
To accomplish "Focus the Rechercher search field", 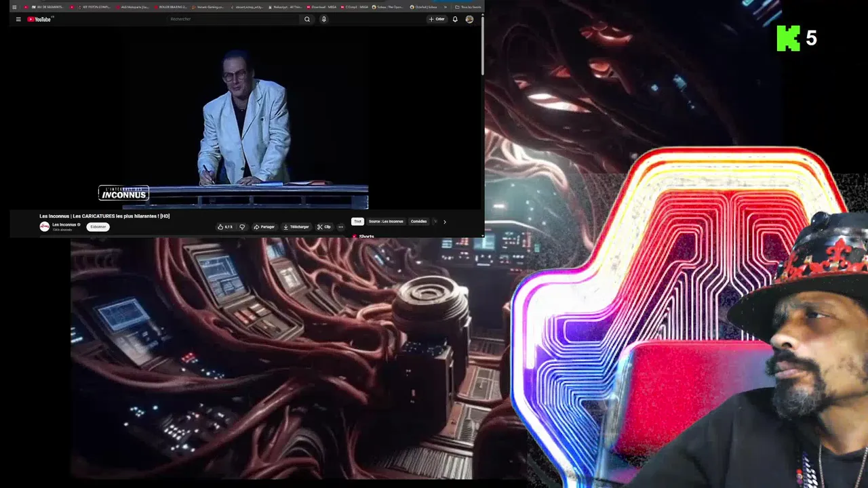I will 234,19.
